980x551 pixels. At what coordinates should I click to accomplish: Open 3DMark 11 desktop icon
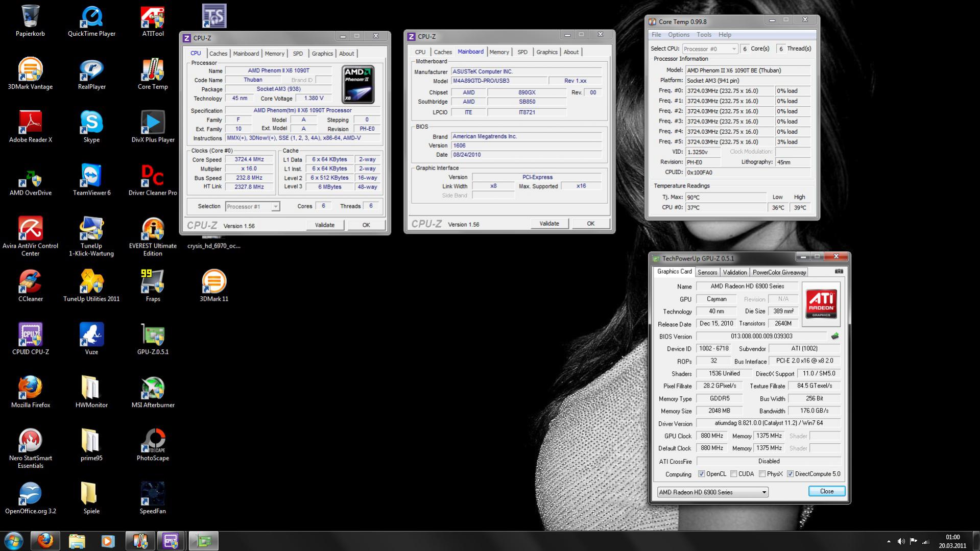click(214, 286)
